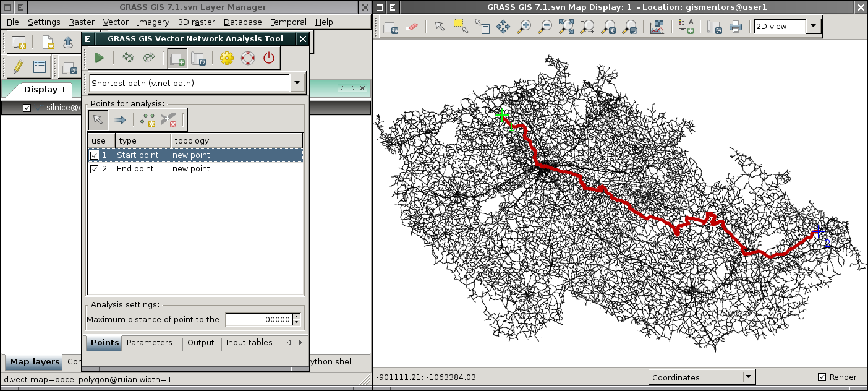The image size is (868, 391).
Task: Select the Map layers tab
Action: tap(34, 362)
